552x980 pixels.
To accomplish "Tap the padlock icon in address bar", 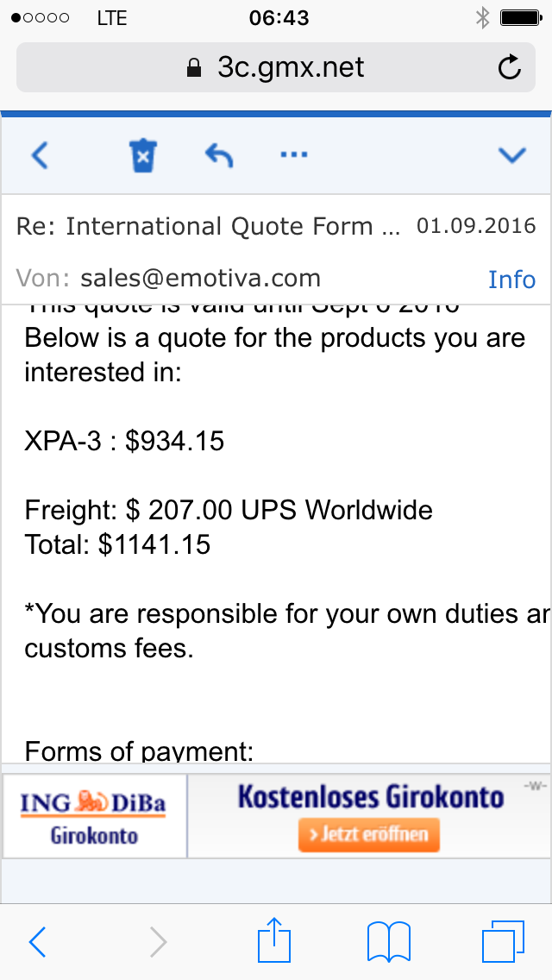I will click(194, 68).
